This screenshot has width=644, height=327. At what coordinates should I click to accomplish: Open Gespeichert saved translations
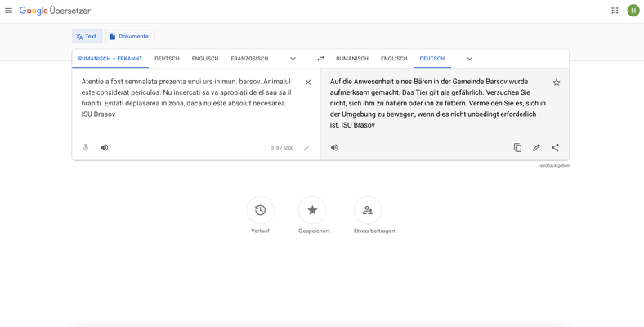pyautogui.click(x=312, y=210)
